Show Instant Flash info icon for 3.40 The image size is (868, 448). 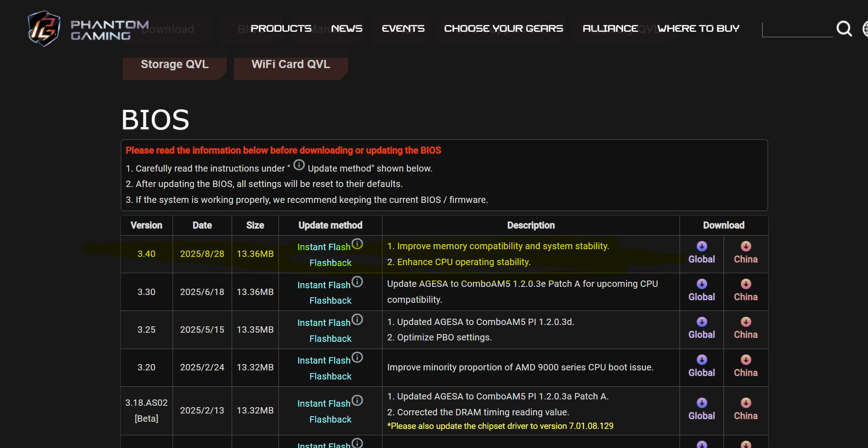tap(357, 244)
